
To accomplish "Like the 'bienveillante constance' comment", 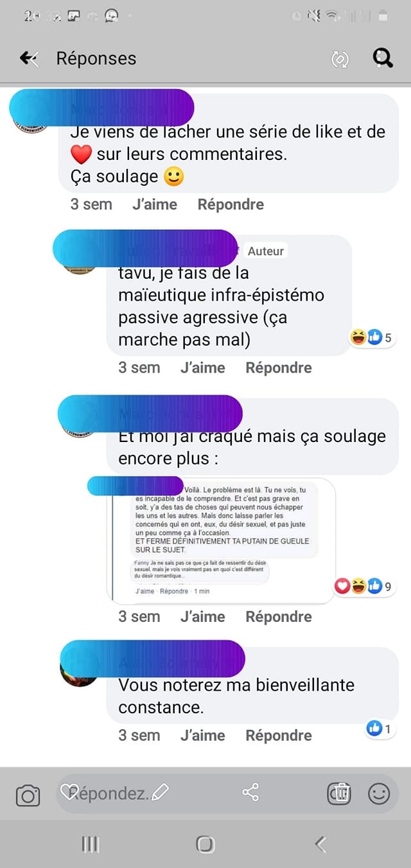I will [203, 735].
